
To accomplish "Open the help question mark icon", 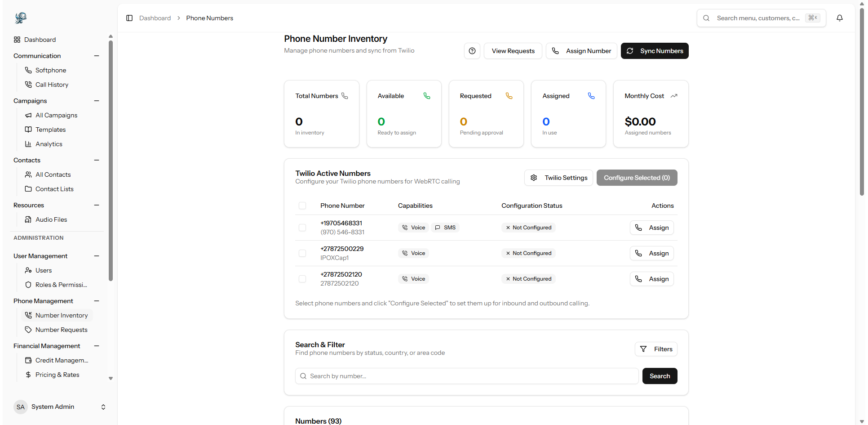I will 472,51.
